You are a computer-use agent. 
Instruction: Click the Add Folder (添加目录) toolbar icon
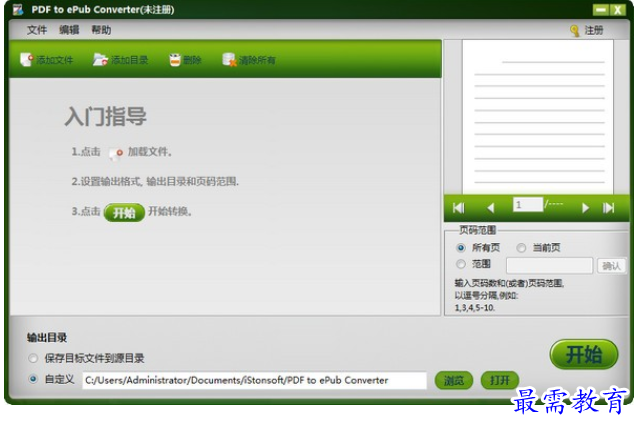pos(100,60)
